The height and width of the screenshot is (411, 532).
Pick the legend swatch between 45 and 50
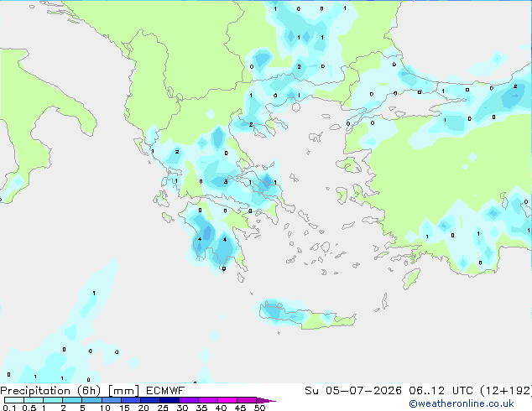coord(247,400)
